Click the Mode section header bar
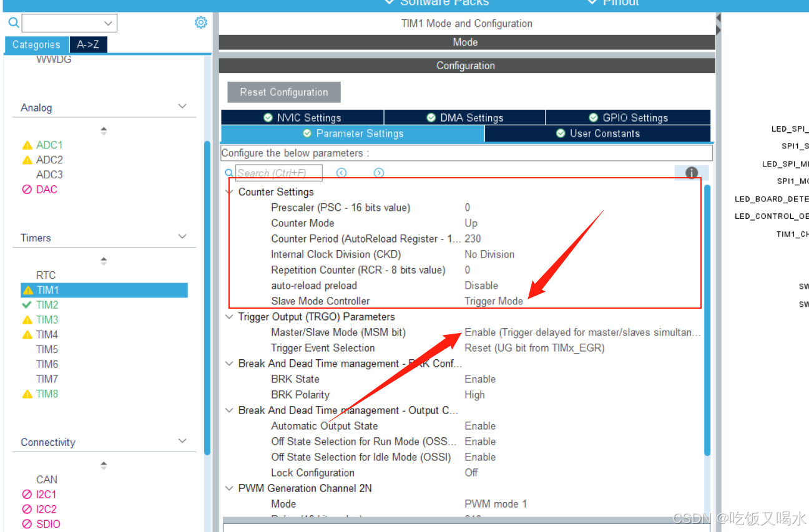This screenshot has height=532, width=809. pyautogui.click(x=467, y=42)
